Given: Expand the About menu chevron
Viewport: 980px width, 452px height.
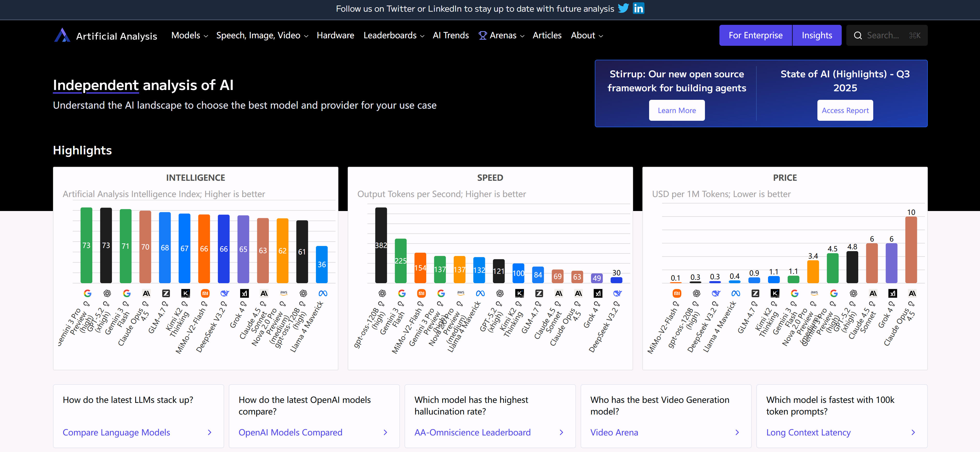Looking at the screenshot, I should (601, 36).
